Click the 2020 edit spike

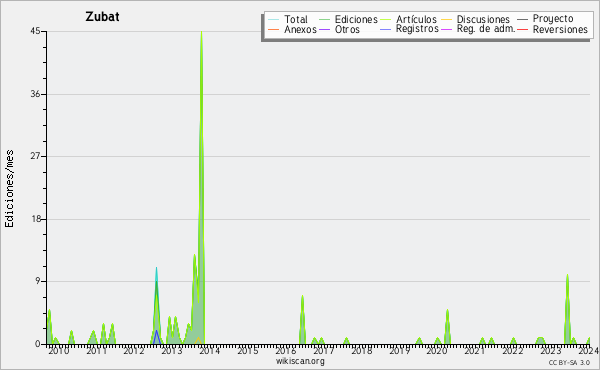[x=447, y=327]
